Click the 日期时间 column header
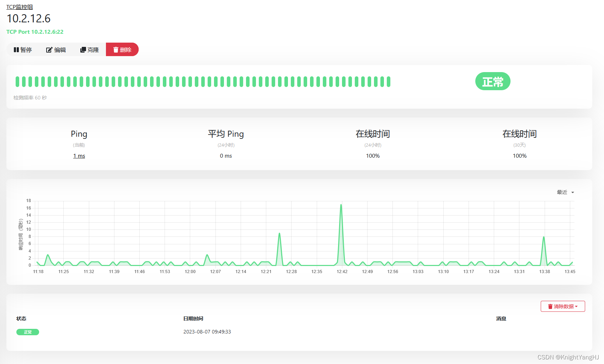 [x=193, y=319]
